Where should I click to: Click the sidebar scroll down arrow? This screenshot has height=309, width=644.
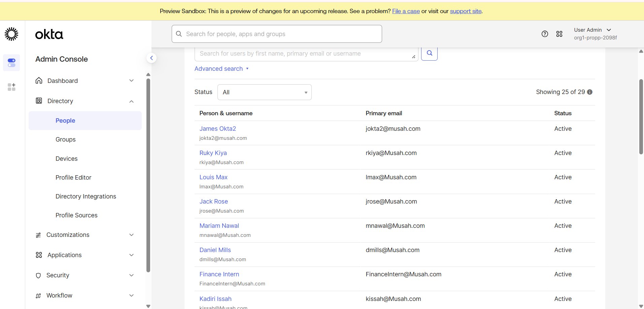tap(148, 306)
